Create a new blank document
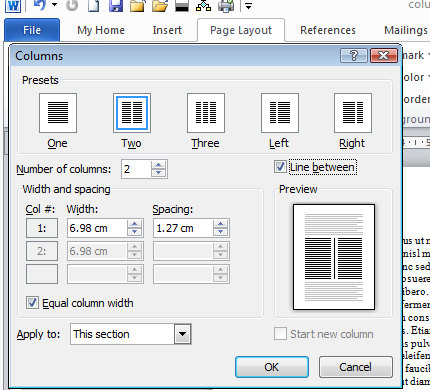Viewport: 430px width, 390px height. 93,6
